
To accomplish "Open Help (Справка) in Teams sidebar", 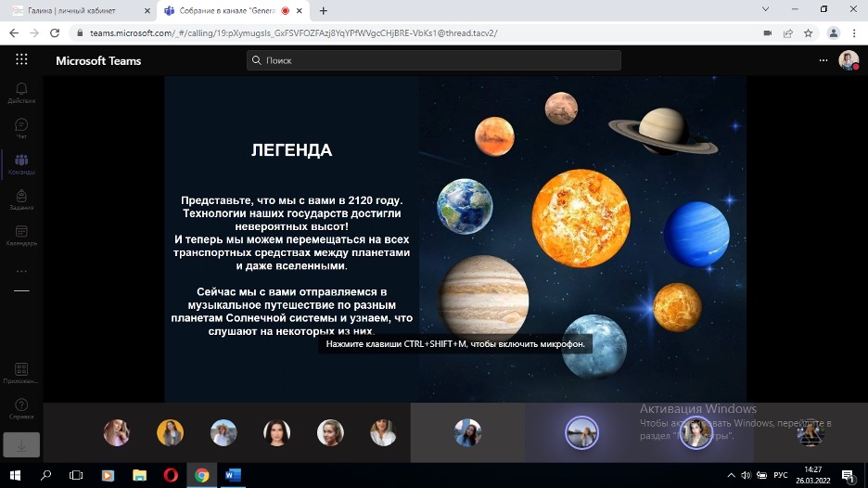I will pos(21,408).
